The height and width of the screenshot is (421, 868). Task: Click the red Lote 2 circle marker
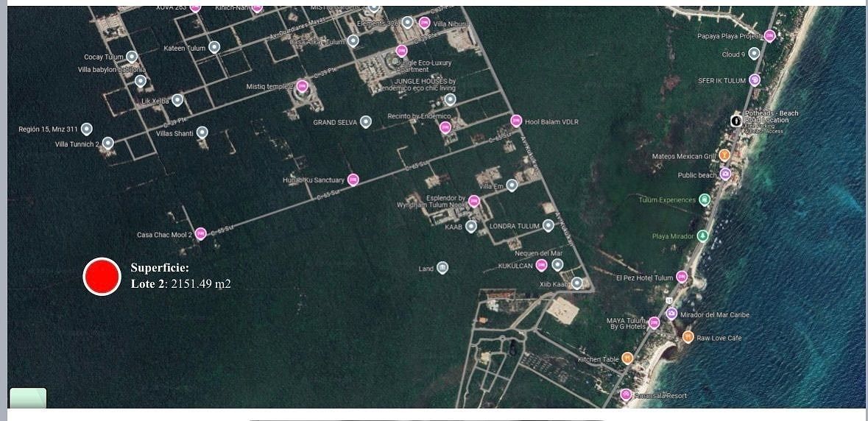[x=102, y=277]
